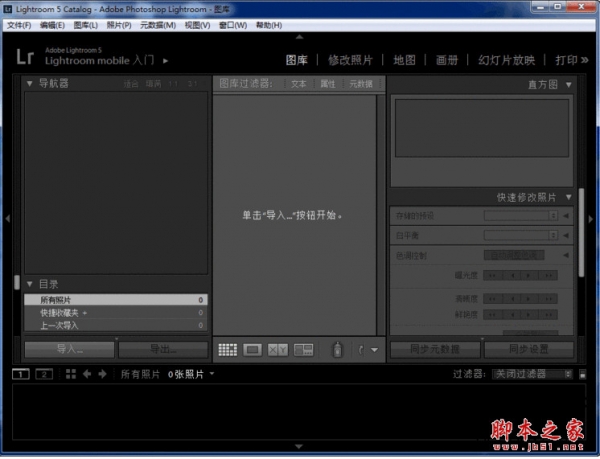This screenshot has width=600, height=459.
Task: Collapse the 快速修改照片 panel
Action: (569, 197)
